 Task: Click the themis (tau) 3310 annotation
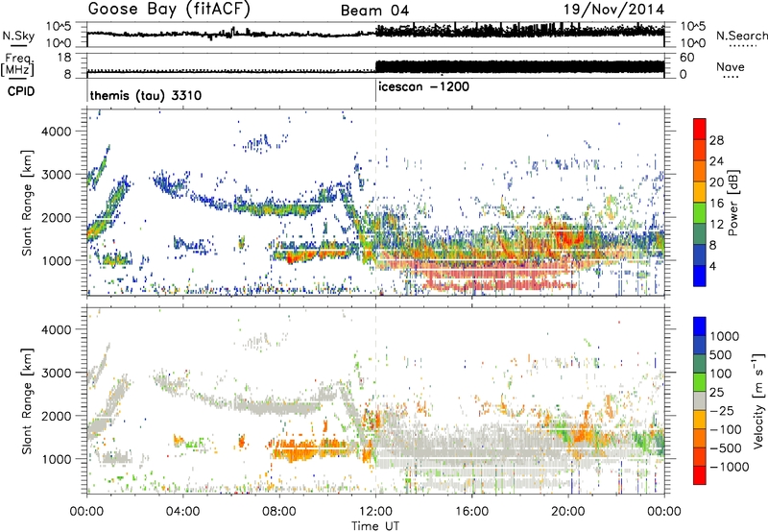pyautogui.click(x=146, y=95)
